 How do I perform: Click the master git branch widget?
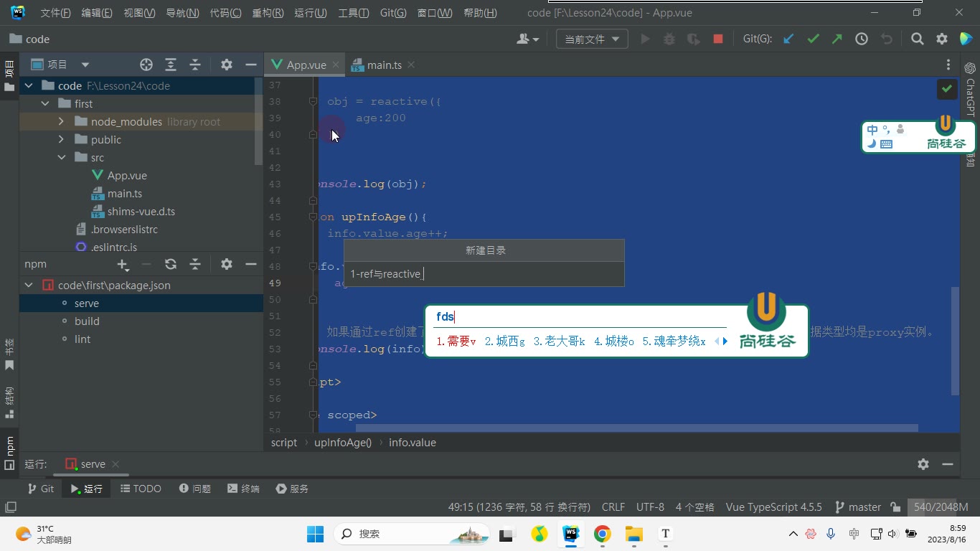tap(858, 507)
